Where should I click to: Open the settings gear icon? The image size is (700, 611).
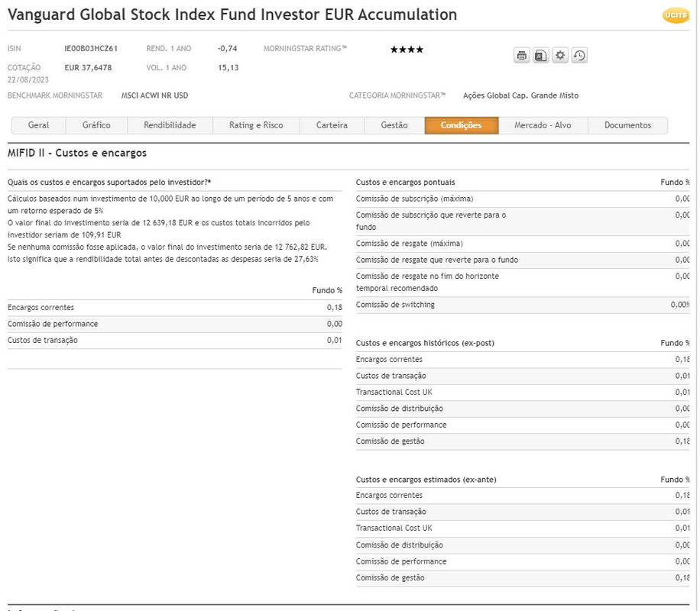pyautogui.click(x=560, y=56)
